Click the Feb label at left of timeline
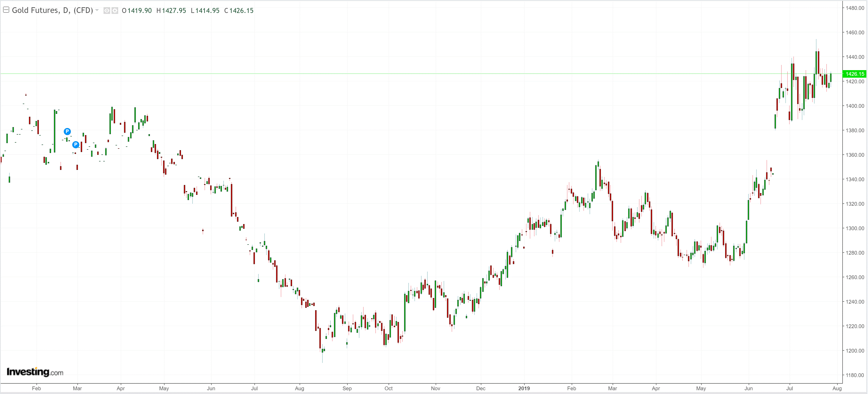The width and height of the screenshot is (868, 394). [x=36, y=388]
